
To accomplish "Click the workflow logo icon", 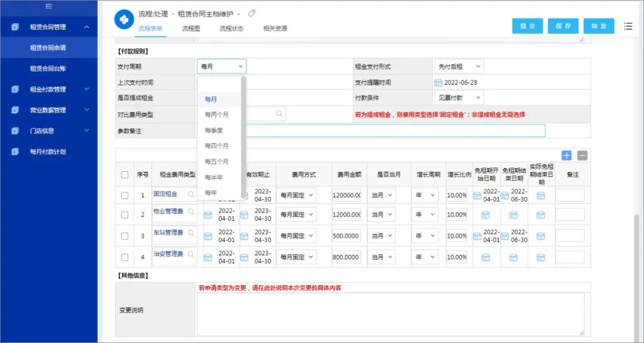I will point(124,19).
